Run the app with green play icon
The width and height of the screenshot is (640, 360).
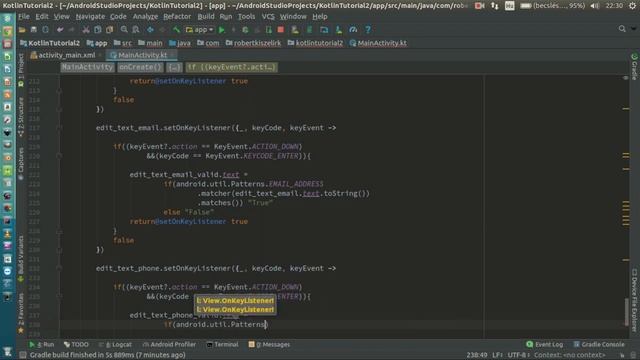pyautogui.click(x=222, y=30)
